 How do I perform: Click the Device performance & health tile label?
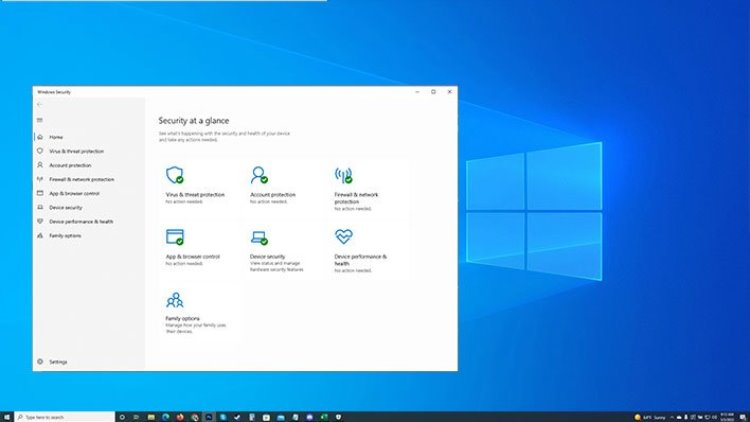[361, 260]
